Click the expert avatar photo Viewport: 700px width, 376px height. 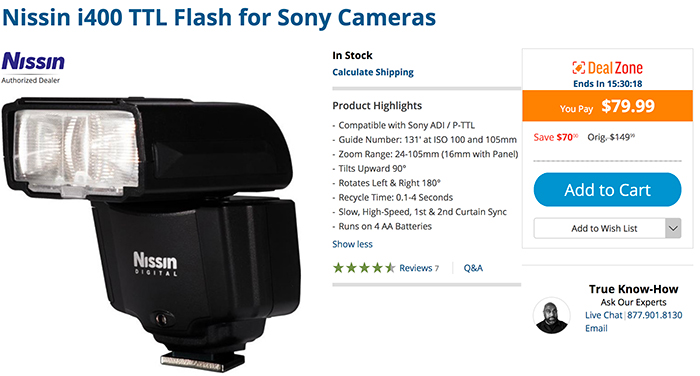tap(551, 315)
